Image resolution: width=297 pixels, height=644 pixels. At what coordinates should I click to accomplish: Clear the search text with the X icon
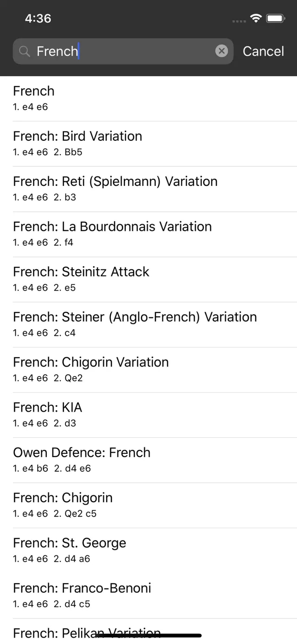[x=221, y=51]
